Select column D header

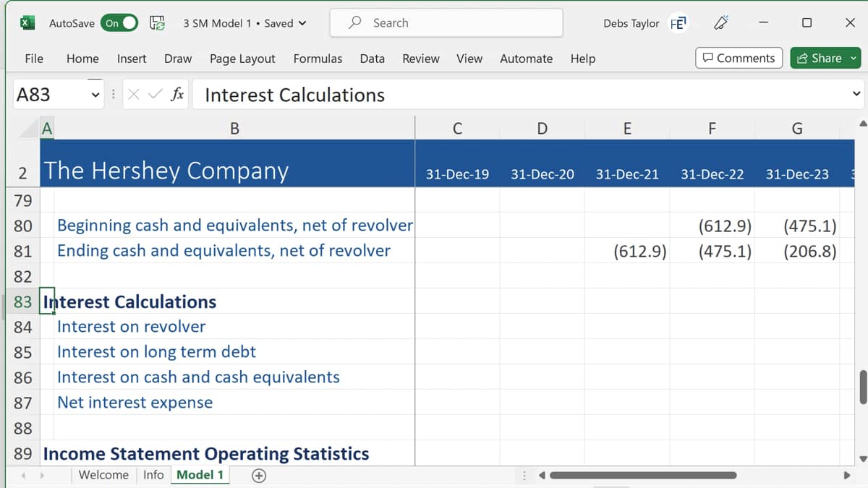[542, 129]
